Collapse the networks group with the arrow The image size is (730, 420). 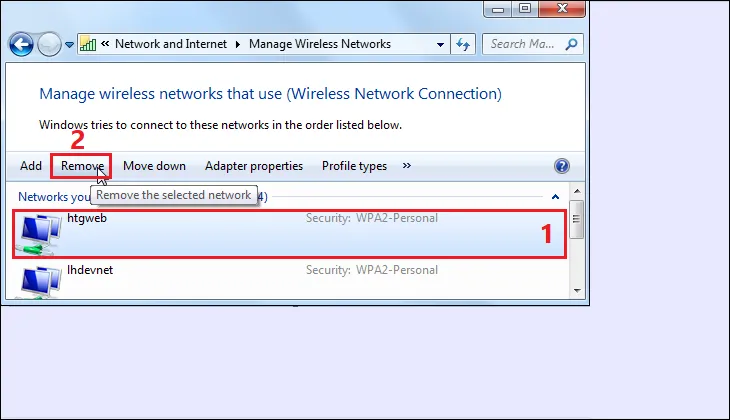(555, 197)
